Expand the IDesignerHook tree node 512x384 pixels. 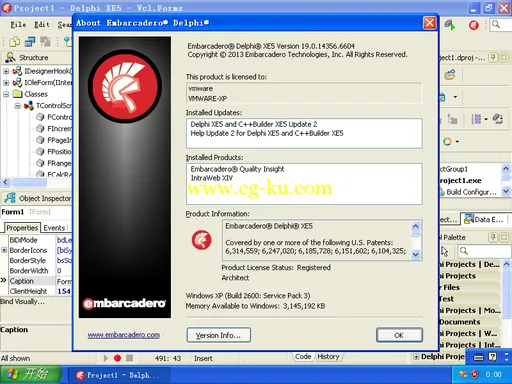6,71
